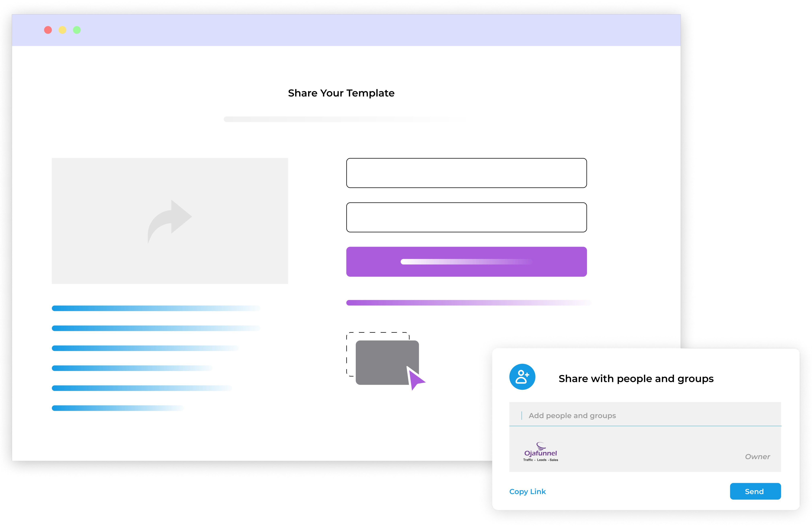The image size is (812, 529).
Task: Click the Owner role label
Action: pos(757,457)
